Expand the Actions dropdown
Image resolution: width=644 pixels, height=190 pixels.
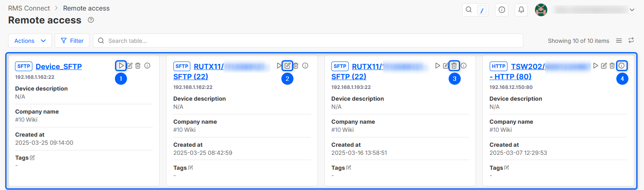pos(30,40)
